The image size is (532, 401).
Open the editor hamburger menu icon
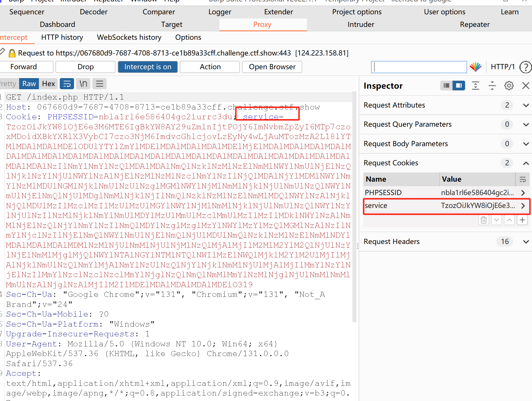(x=99, y=84)
